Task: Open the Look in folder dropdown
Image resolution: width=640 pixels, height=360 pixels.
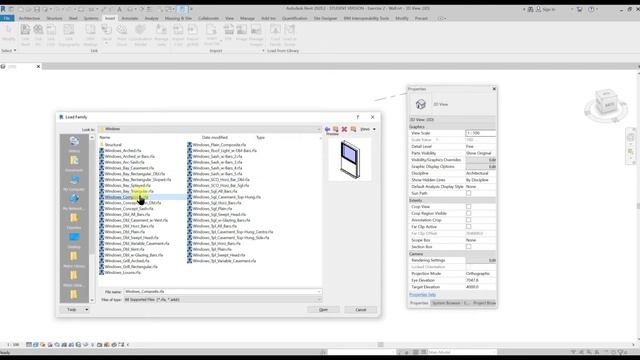Action: pyautogui.click(x=318, y=129)
